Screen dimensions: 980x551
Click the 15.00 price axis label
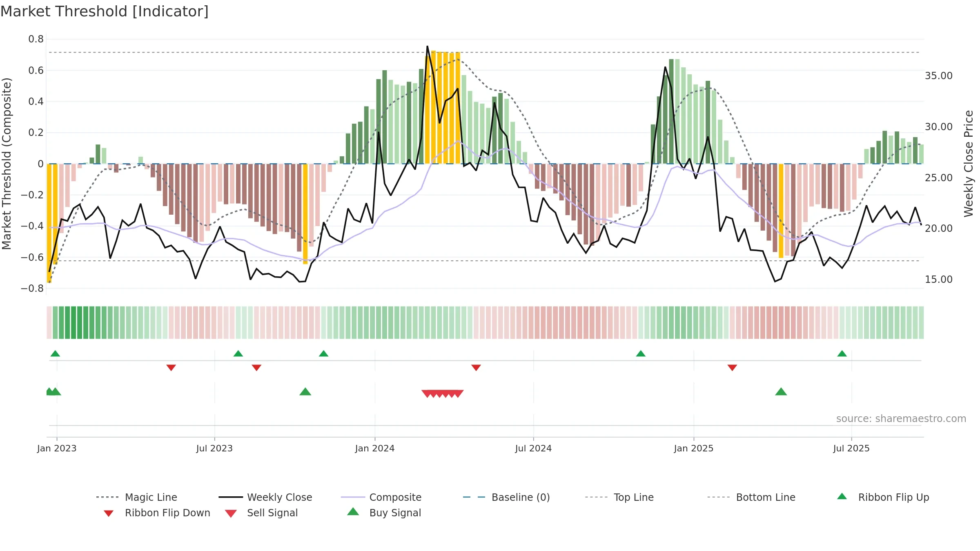939,280
